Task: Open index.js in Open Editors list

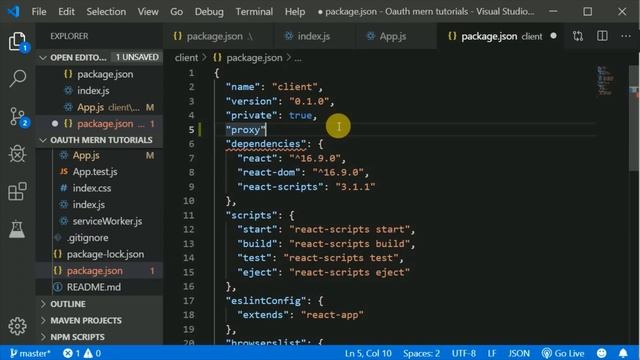Action: coord(99,91)
